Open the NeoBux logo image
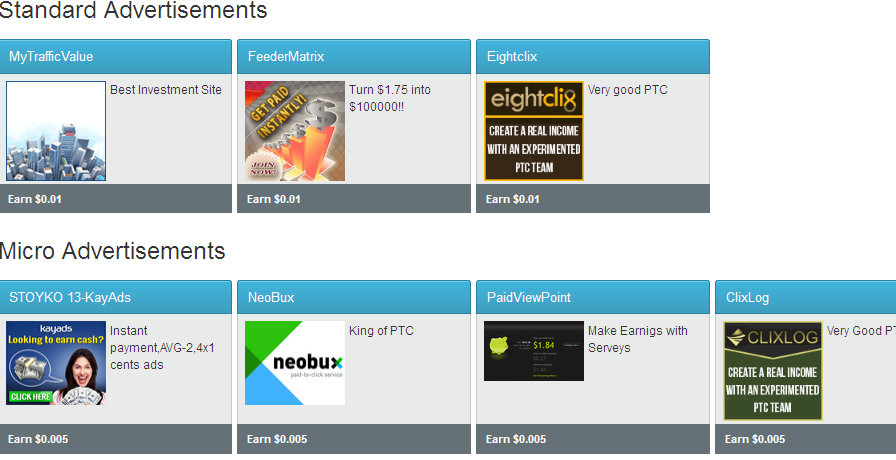 (x=295, y=363)
